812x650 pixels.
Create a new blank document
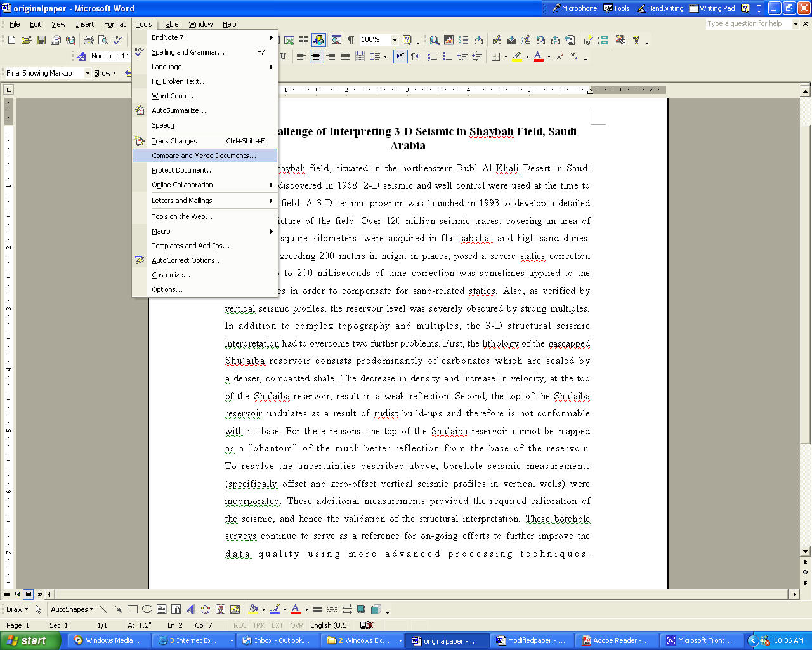pos(11,40)
